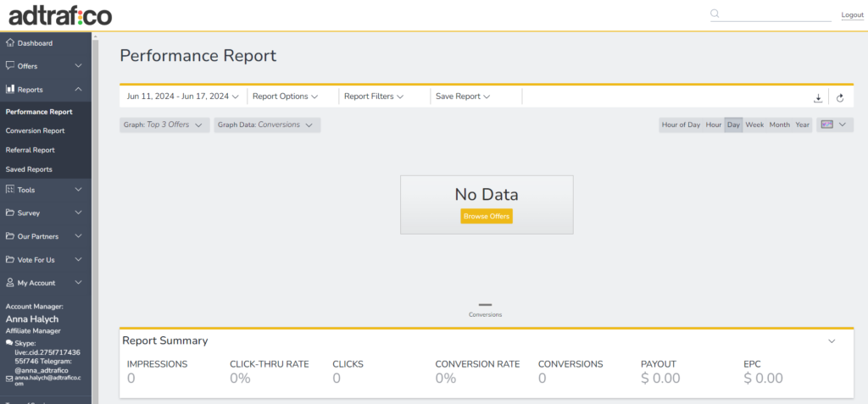
Task: Refresh the report with the reload icon
Action: [840, 97]
